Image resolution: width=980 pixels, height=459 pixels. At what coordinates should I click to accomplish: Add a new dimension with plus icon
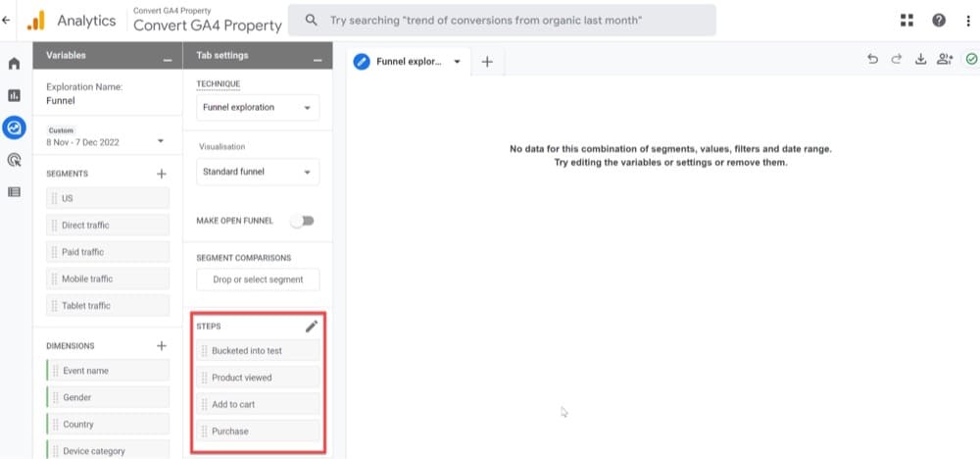tap(162, 346)
